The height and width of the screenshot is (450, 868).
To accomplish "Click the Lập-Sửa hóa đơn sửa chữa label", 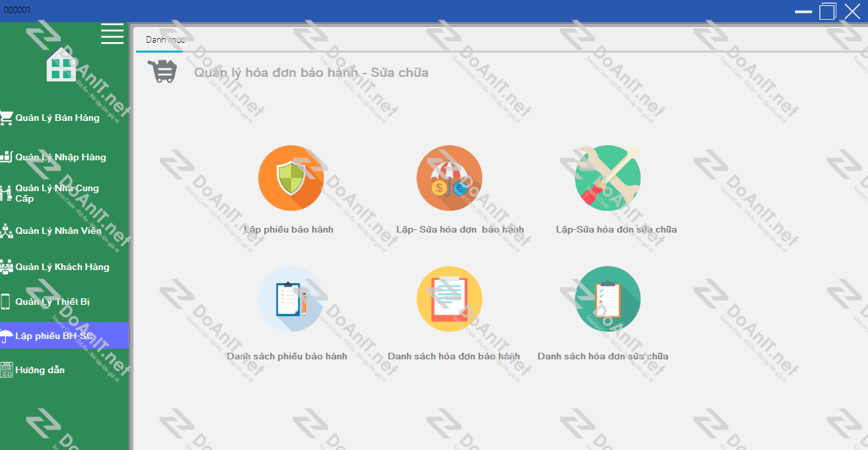I will [616, 229].
